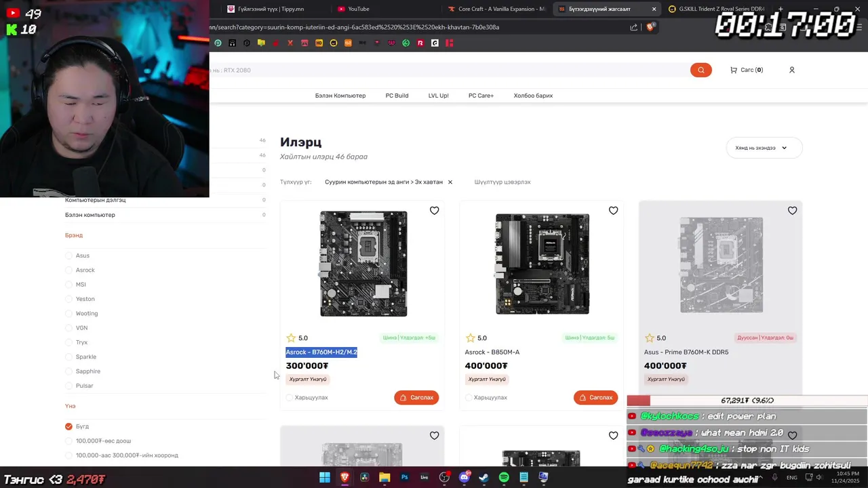Open the Asus - Prime B760M-K DDR5 title
Viewport: 868px width, 488px height.
(686, 352)
